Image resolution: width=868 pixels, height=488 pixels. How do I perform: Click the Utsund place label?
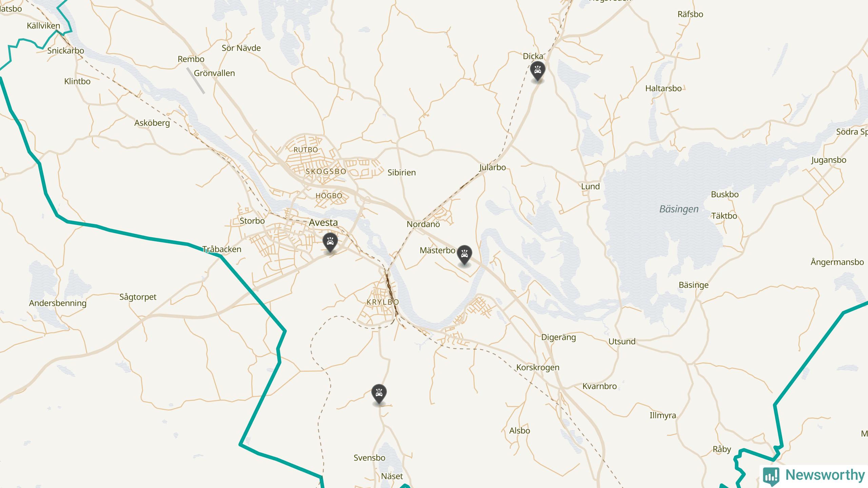coord(622,342)
